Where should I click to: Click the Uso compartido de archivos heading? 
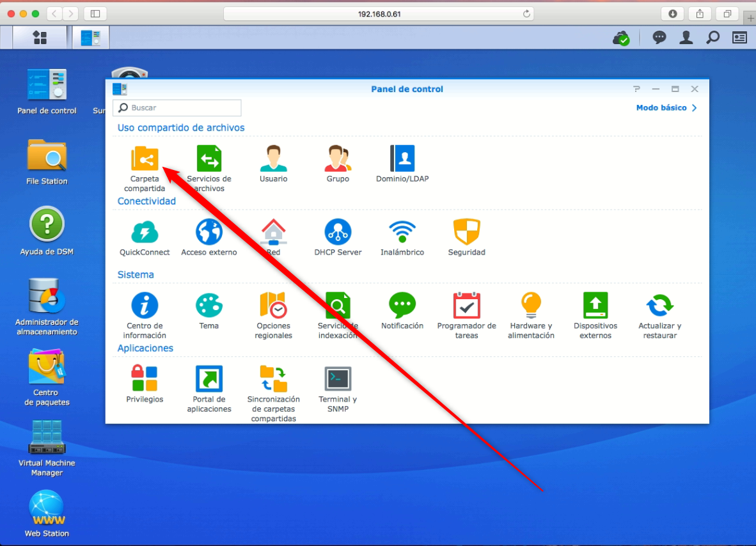(181, 127)
